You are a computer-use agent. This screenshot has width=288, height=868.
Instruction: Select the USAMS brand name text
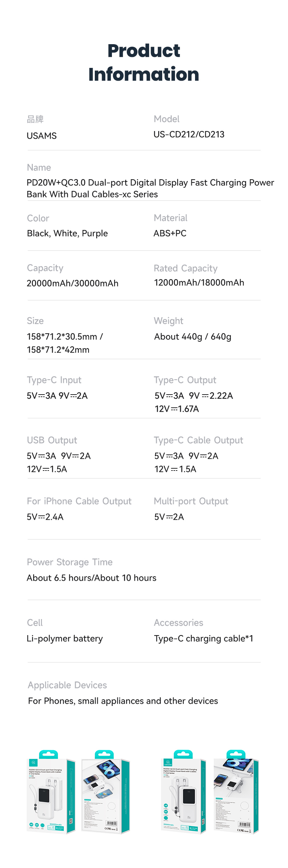click(x=42, y=136)
